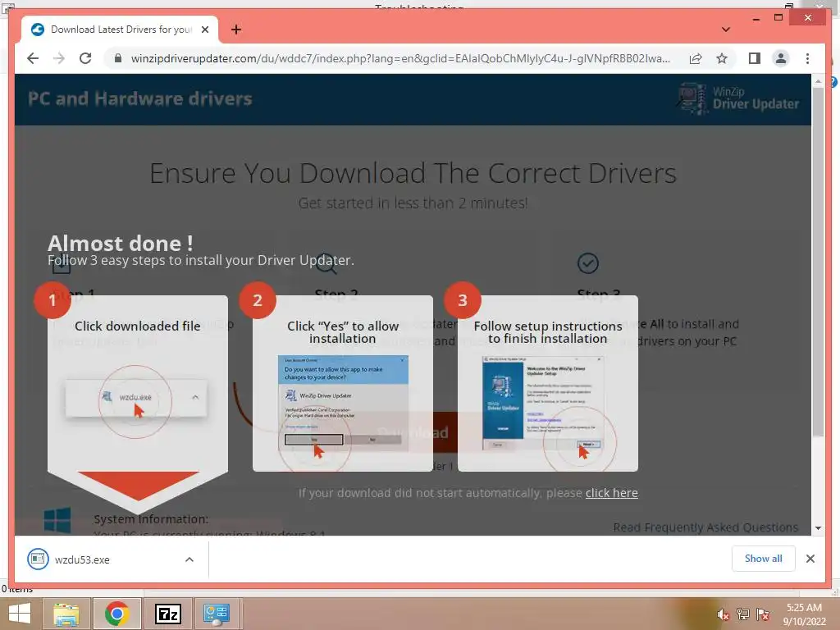Close the downloads bar

pos(810,559)
